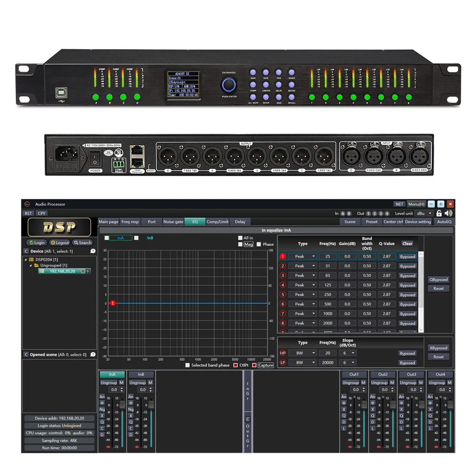Toggle Selected band phase checkbox
The image size is (476, 476).
coord(187,365)
